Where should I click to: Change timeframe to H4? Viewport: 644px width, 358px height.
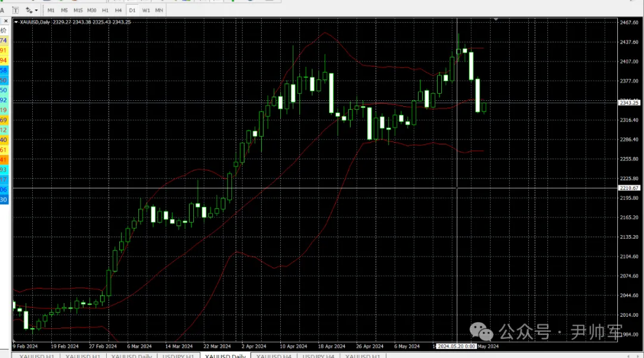pyautogui.click(x=119, y=10)
